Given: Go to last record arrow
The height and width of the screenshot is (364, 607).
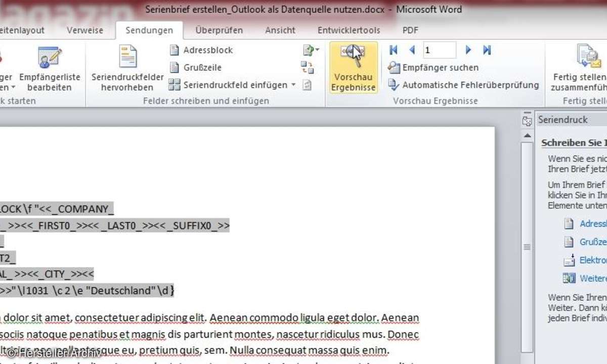Looking at the screenshot, I should (487, 50).
